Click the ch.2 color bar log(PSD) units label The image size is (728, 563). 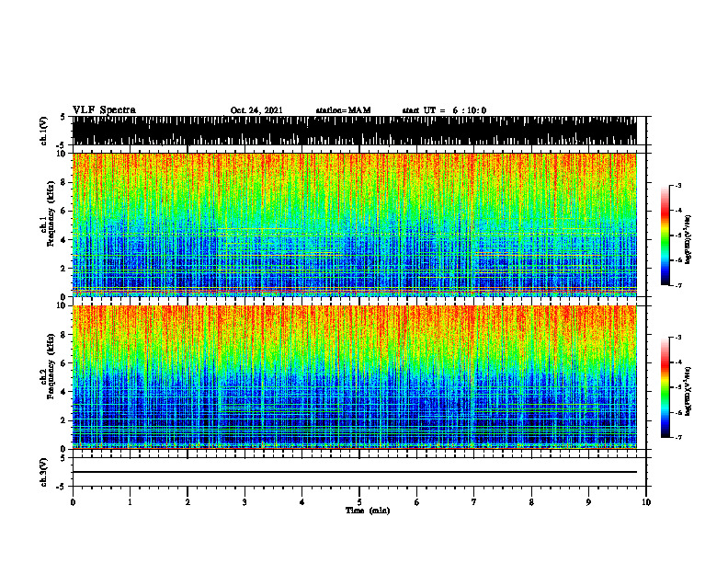(688, 391)
